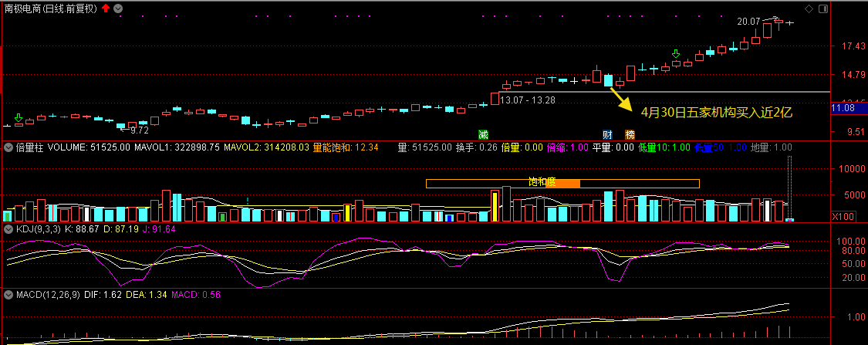Open the orange 榜 ranking marker
Viewport: 868px width, 345px height.
(630, 134)
